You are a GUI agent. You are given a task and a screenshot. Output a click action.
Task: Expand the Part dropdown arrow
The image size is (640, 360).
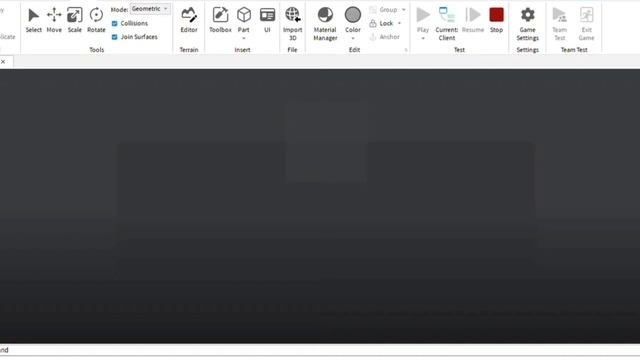tap(244, 38)
